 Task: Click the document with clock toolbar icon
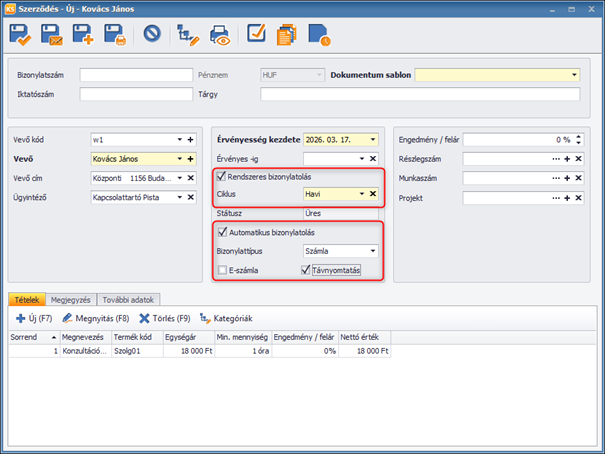pos(319,35)
